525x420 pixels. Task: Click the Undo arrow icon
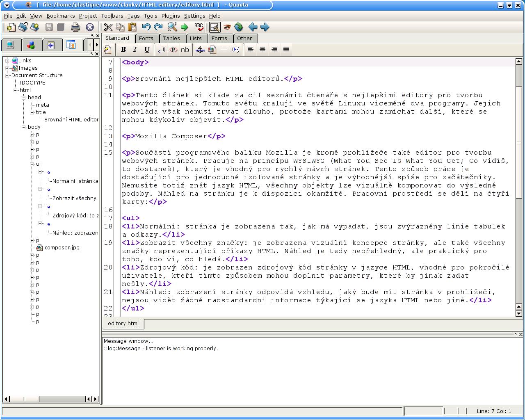pyautogui.click(x=146, y=27)
